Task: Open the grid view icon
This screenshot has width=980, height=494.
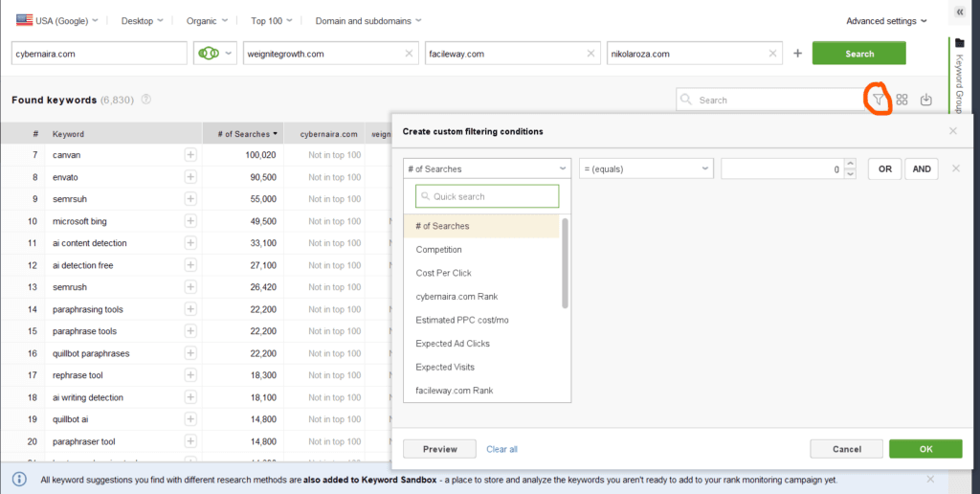Action: pyautogui.click(x=902, y=100)
